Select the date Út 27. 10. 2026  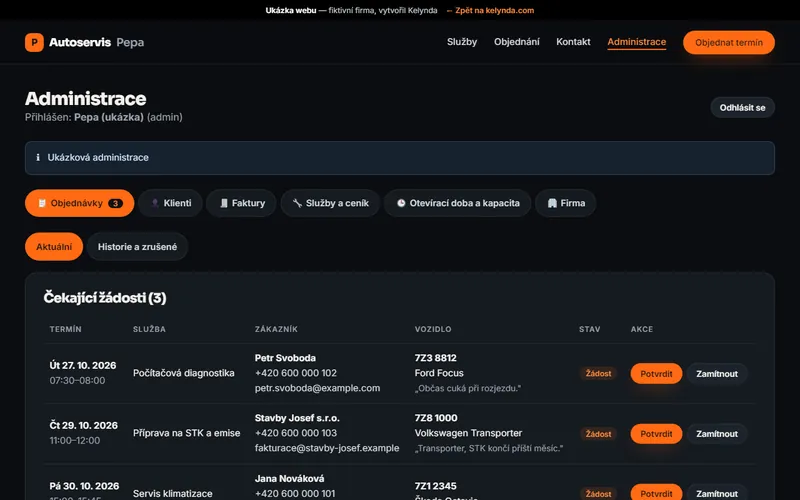click(83, 365)
